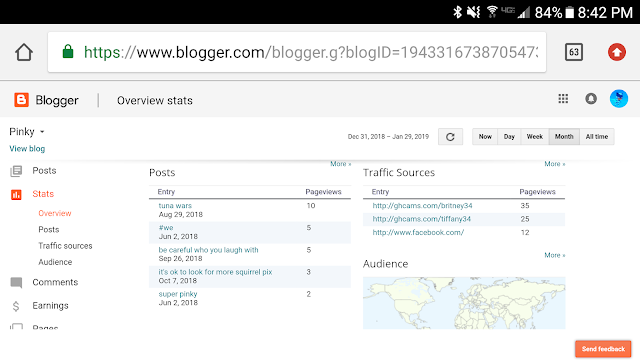Open the notifications bell

click(x=591, y=98)
